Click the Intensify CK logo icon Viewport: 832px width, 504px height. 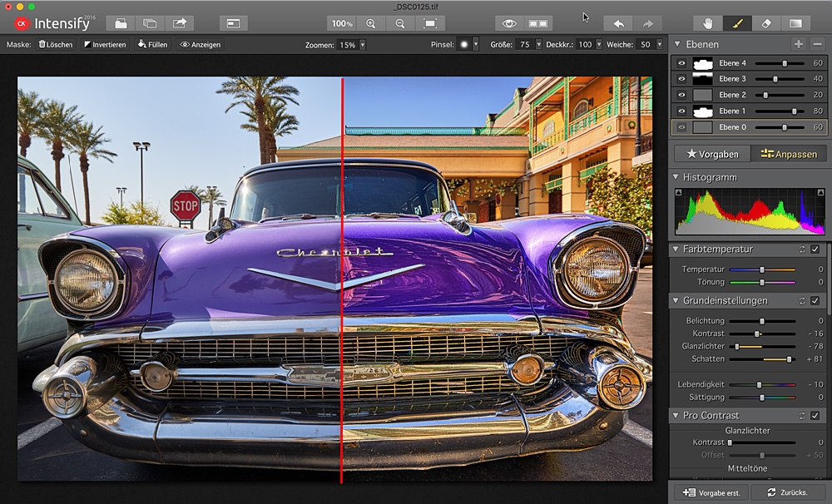click(22, 23)
